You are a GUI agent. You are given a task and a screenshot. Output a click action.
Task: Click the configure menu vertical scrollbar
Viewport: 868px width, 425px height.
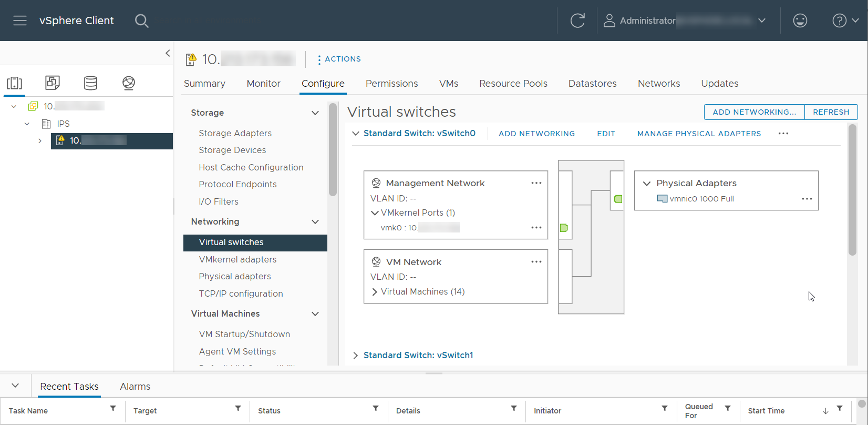[333, 150]
